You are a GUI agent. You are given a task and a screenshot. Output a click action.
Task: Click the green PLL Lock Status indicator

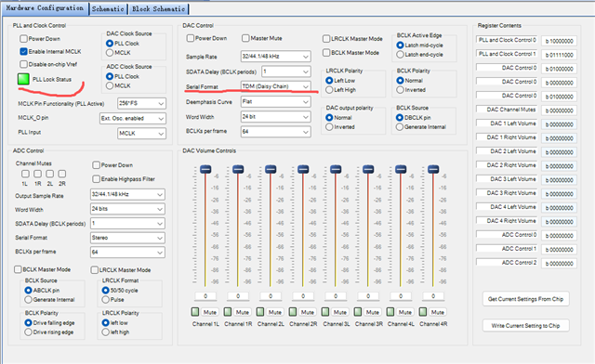coord(23,79)
